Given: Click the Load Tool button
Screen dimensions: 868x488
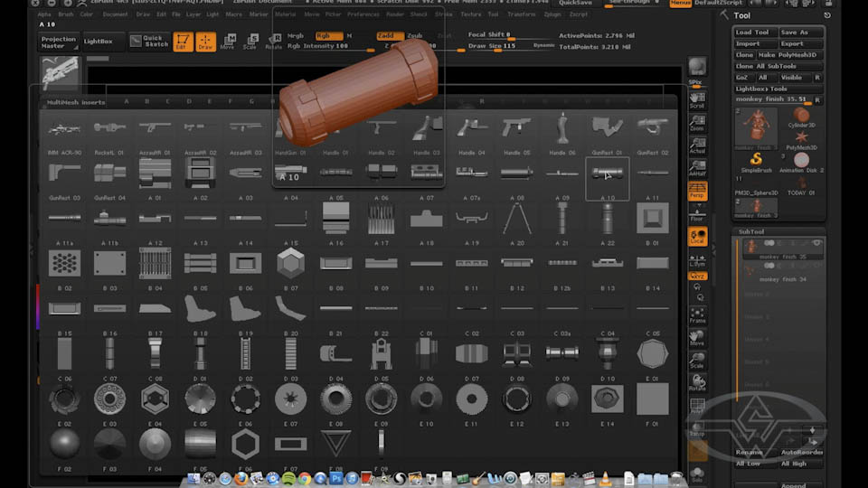Looking at the screenshot, I should (x=754, y=33).
